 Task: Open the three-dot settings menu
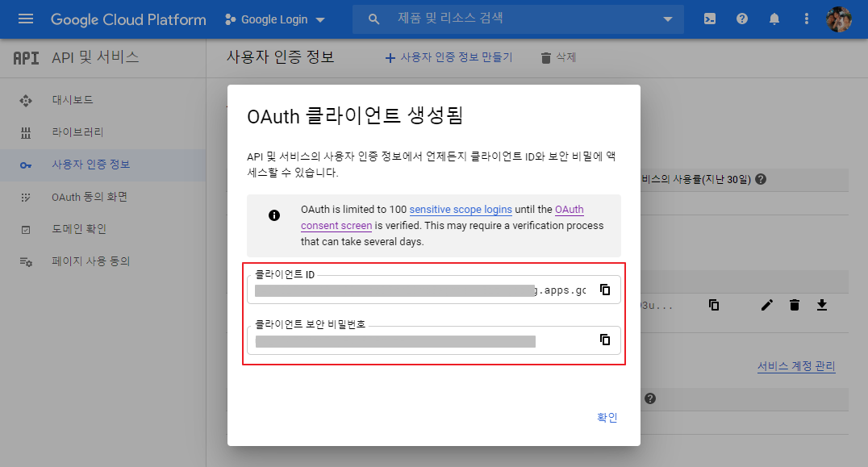tap(806, 19)
